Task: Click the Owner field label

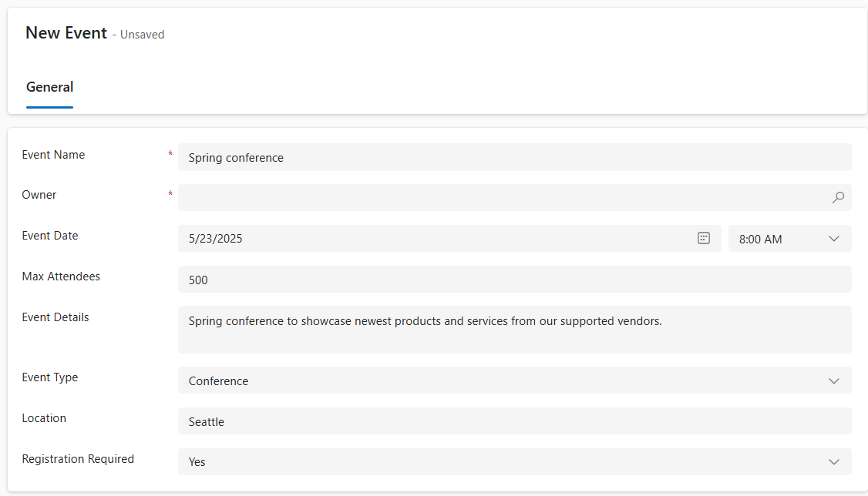Action: [39, 195]
